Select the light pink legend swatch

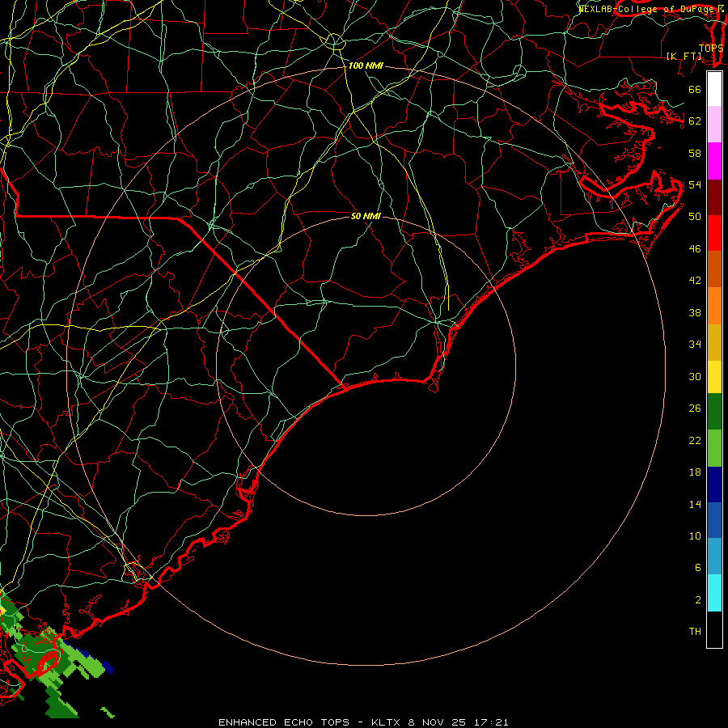(x=714, y=125)
